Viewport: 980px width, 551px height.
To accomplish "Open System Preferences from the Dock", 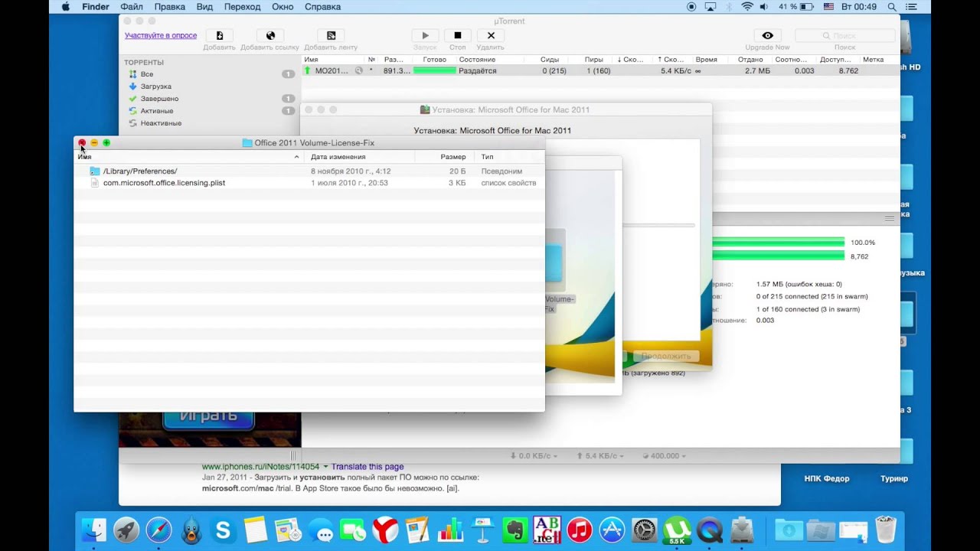I will pos(645,530).
